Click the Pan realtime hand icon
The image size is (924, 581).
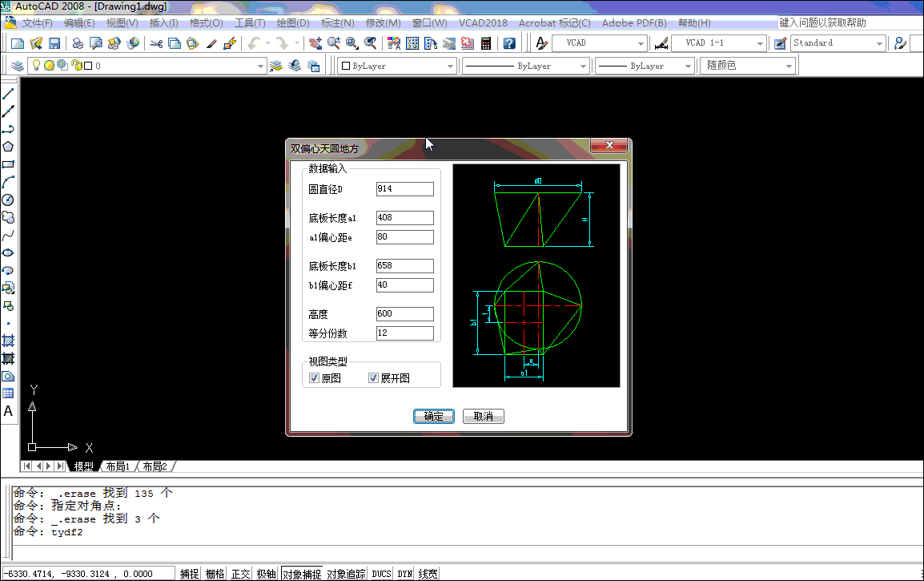coord(313,43)
